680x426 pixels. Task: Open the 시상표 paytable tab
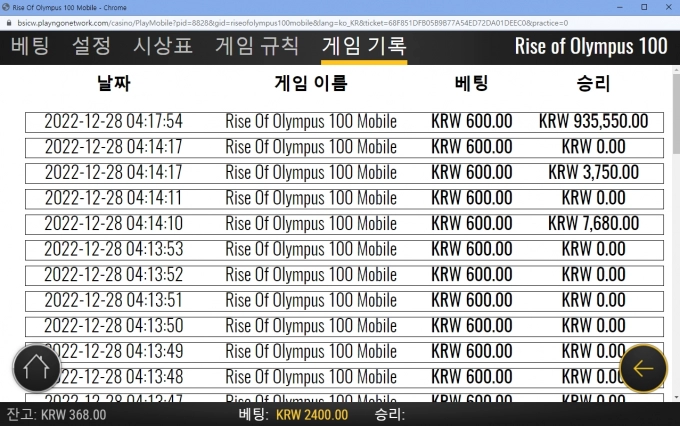coord(162,46)
